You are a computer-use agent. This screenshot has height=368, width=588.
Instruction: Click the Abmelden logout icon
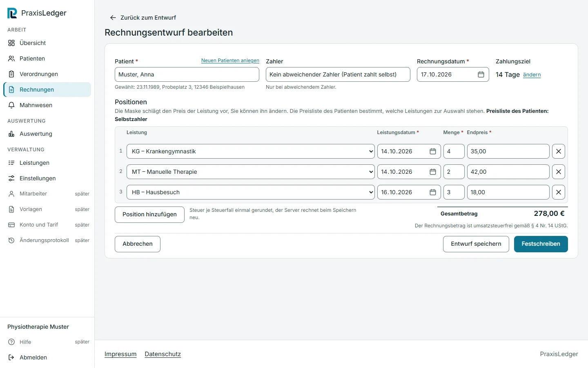(11, 357)
